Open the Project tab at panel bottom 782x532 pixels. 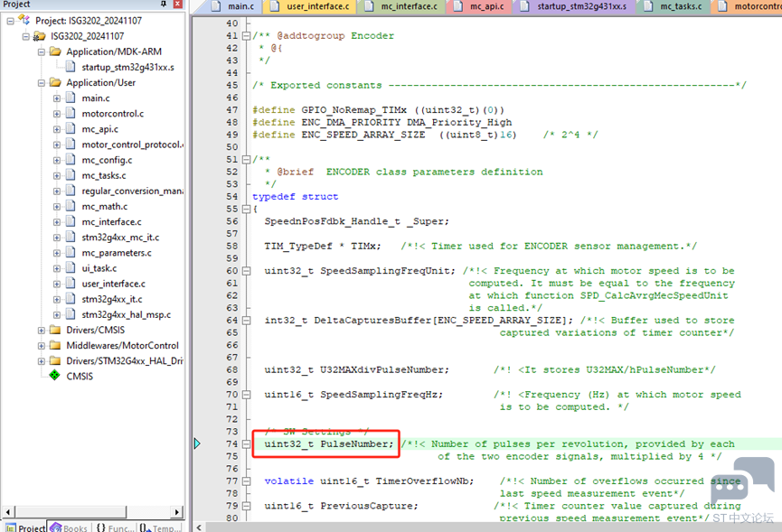pos(25,527)
